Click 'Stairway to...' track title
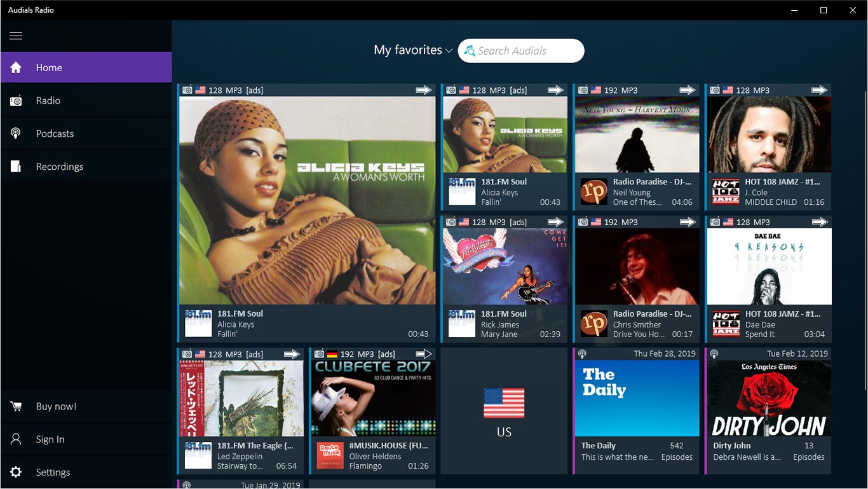The width and height of the screenshot is (868, 489). pos(240,466)
